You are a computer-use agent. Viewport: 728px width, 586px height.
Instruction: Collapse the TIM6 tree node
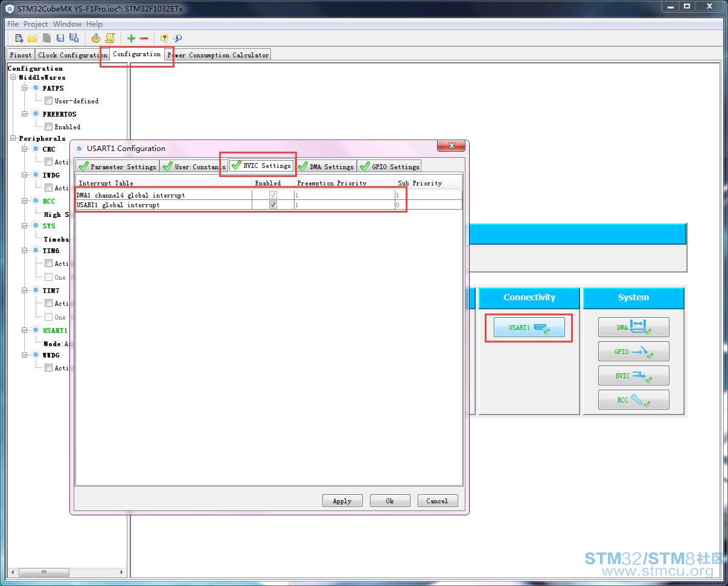[25, 251]
